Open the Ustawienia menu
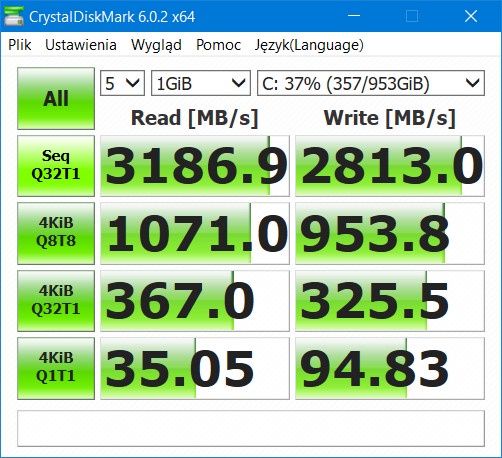The width and height of the screenshot is (502, 458). point(81,45)
